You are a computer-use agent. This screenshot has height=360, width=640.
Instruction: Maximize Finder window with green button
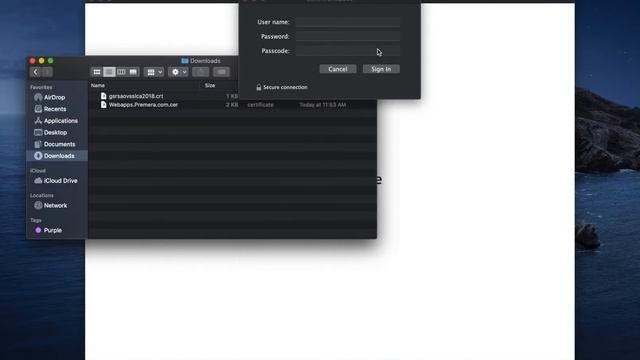pos(51,61)
